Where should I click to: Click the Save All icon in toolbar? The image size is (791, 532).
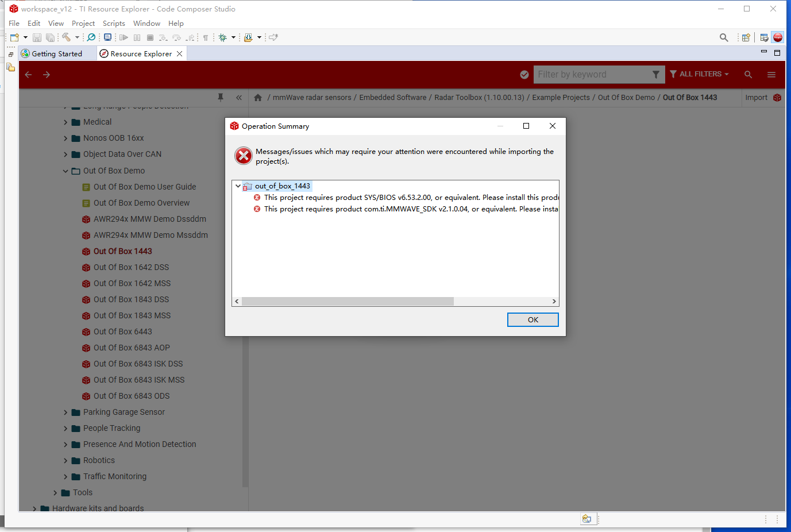pyautogui.click(x=50, y=37)
